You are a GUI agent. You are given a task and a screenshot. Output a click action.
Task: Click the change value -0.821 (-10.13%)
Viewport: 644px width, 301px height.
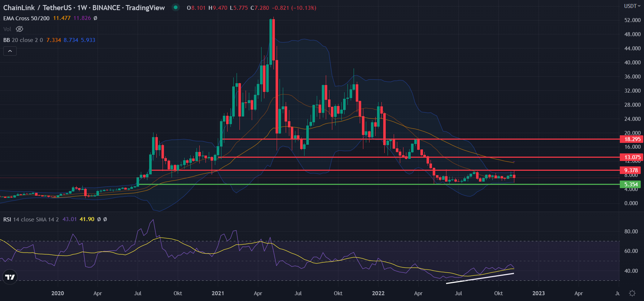(294, 8)
